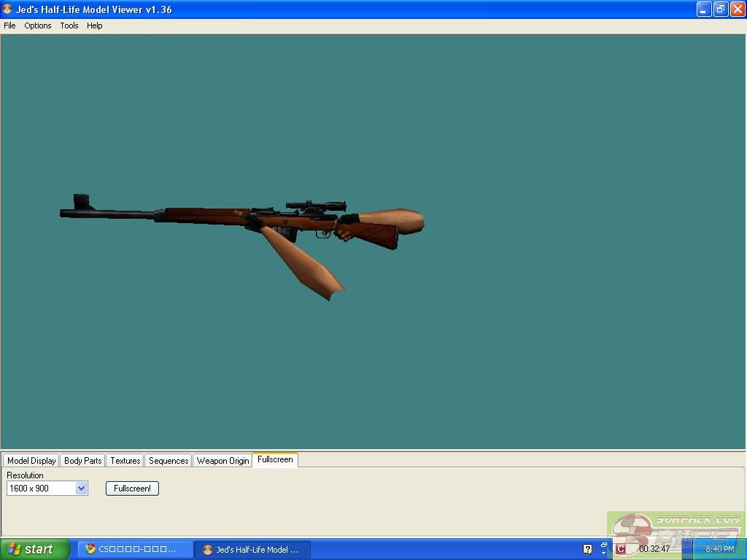Screen dimensions: 747x560
Task: Click the 8:40 PM system clock
Action: click(x=720, y=549)
